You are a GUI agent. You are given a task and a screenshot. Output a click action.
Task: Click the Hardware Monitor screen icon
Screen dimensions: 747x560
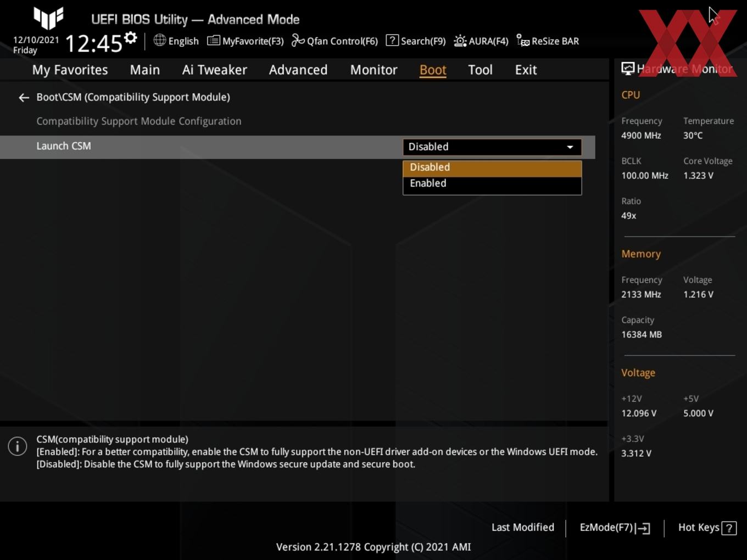pyautogui.click(x=628, y=68)
